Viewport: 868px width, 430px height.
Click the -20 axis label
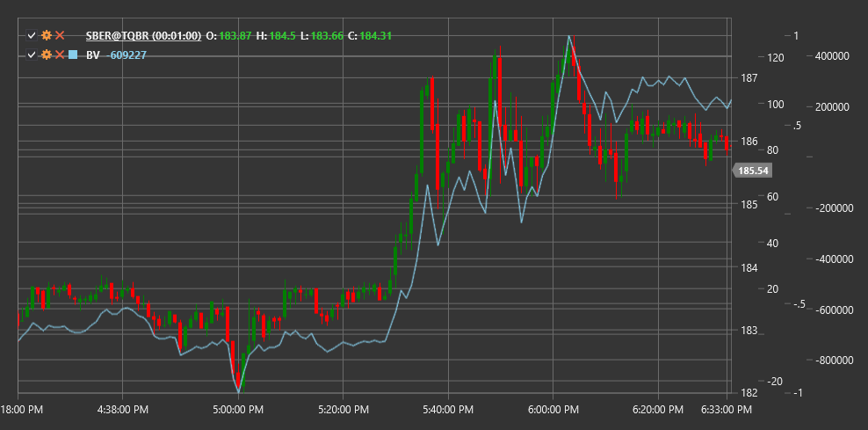click(x=775, y=382)
